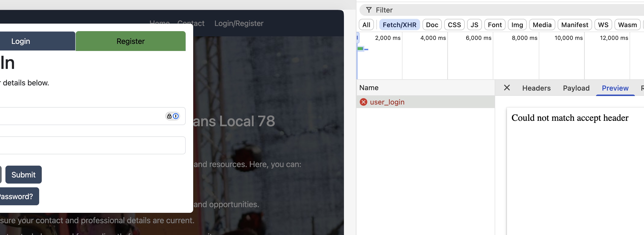
Task: Click the funnel Filter icon
Action: 368,10
